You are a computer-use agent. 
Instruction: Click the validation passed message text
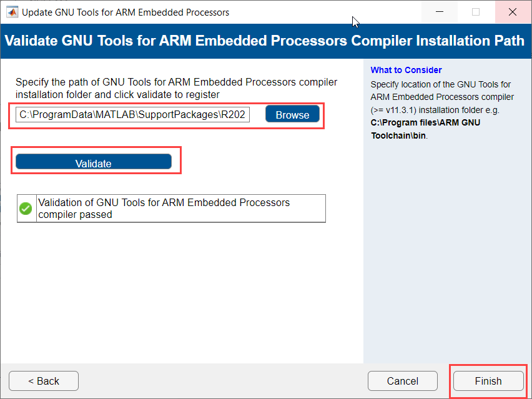point(164,209)
